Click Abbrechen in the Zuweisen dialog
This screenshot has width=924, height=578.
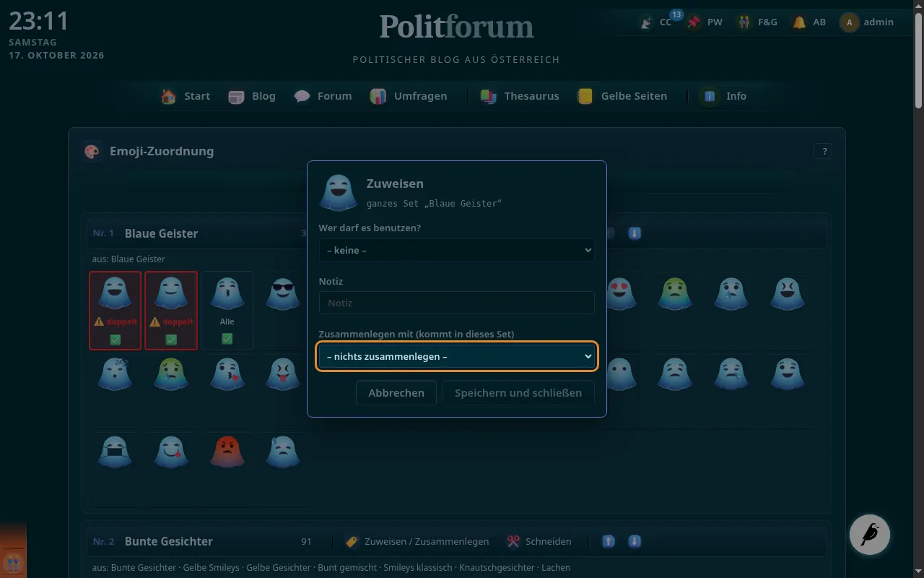click(x=396, y=393)
